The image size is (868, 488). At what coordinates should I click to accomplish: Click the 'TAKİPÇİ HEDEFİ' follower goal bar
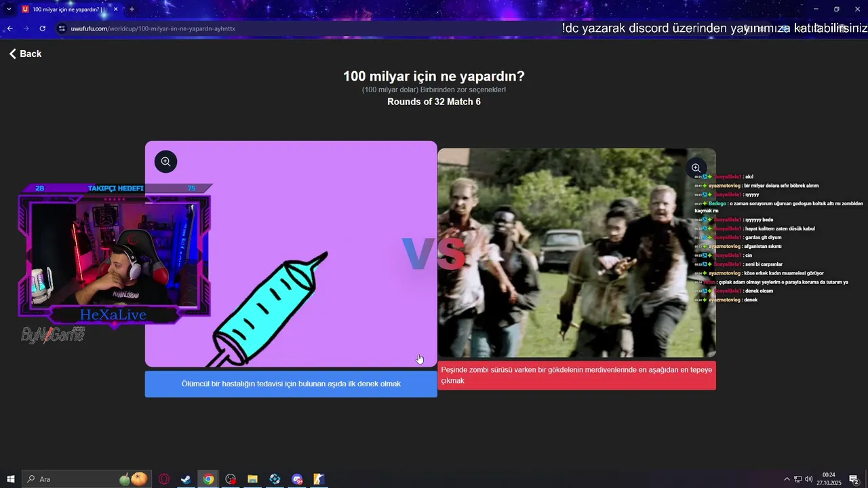pos(115,188)
